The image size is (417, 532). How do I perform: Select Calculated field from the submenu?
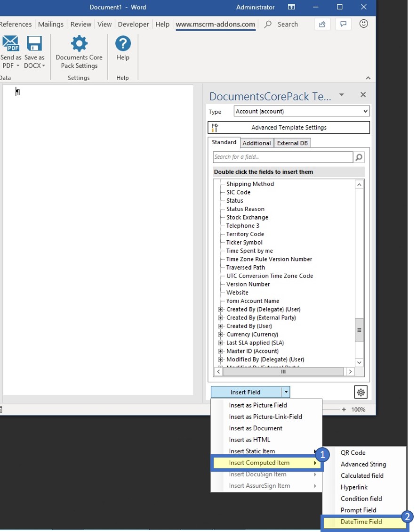coord(362,476)
